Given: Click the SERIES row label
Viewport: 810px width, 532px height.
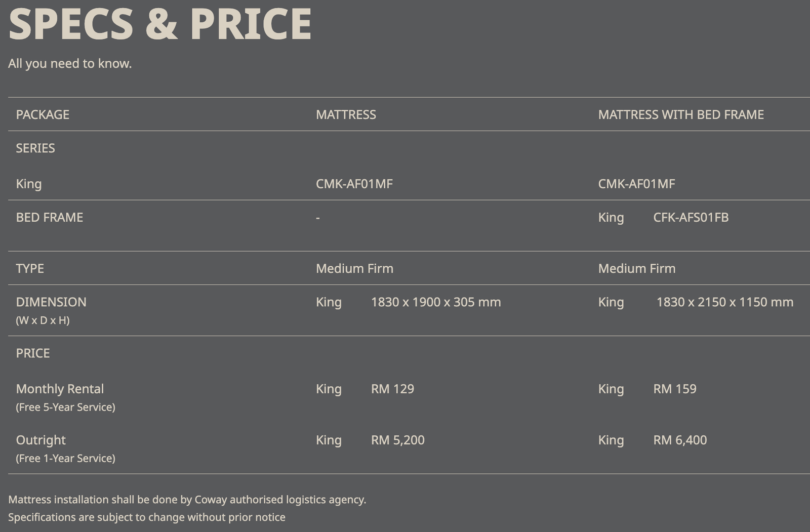Looking at the screenshot, I should pyautogui.click(x=35, y=148).
